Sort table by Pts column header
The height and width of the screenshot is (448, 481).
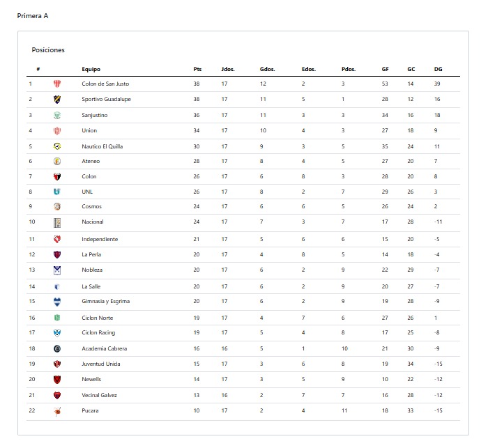[197, 69]
